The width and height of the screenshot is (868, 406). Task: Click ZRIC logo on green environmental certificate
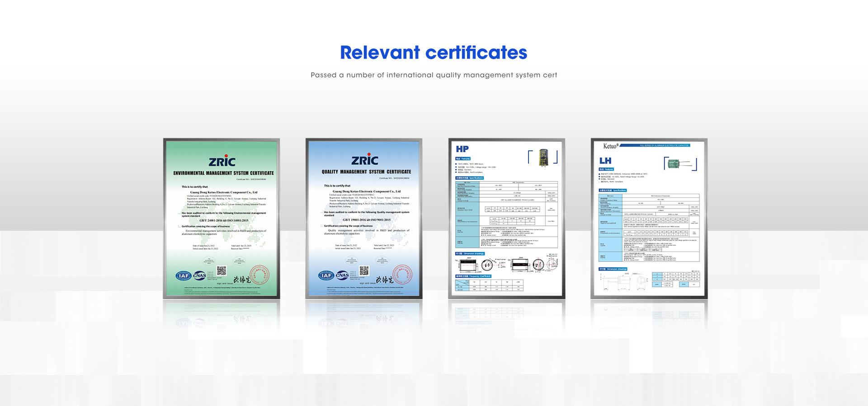click(222, 162)
